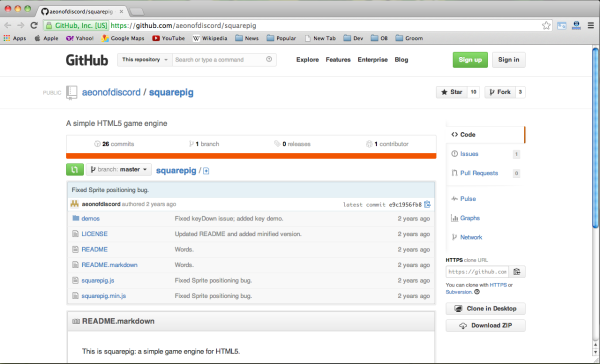
Task: Open the 26 commits link
Action: coord(114,144)
